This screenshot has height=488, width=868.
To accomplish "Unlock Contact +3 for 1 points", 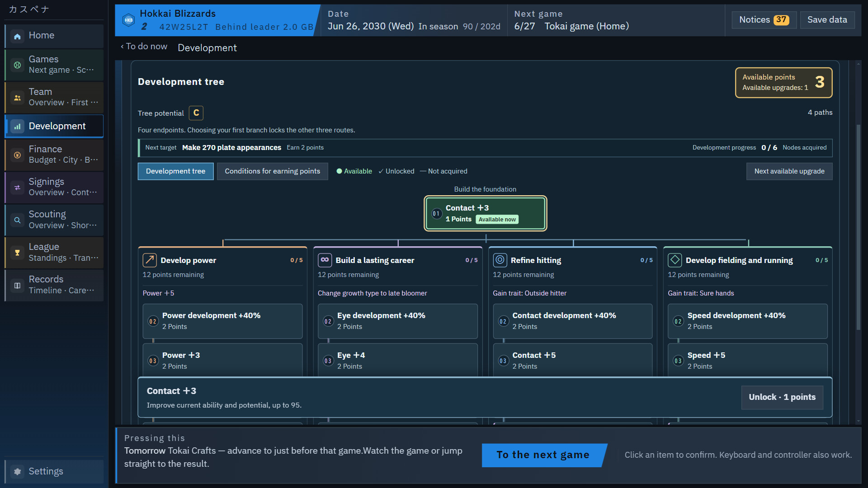I will [x=782, y=397].
